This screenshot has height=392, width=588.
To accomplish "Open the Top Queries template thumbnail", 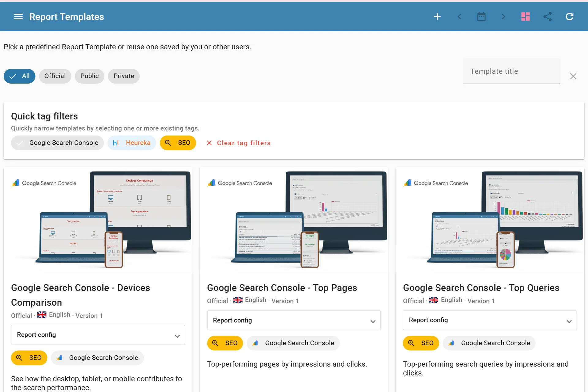I will [x=490, y=220].
